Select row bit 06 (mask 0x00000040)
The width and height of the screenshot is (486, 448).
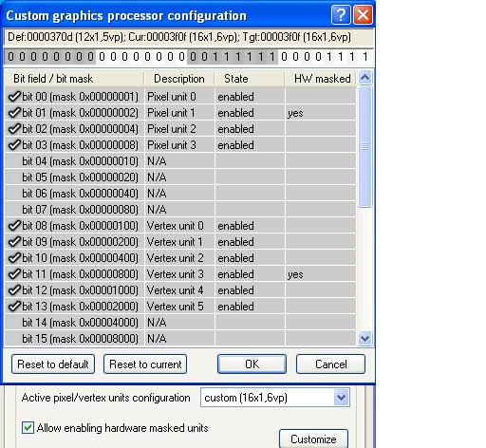pyautogui.click(x=180, y=194)
